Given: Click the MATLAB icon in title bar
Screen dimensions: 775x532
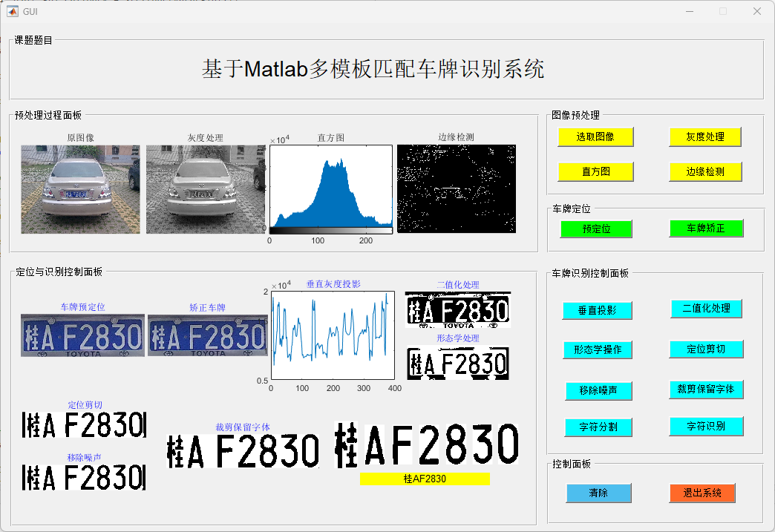Looking at the screenshot, I should 13,11.
